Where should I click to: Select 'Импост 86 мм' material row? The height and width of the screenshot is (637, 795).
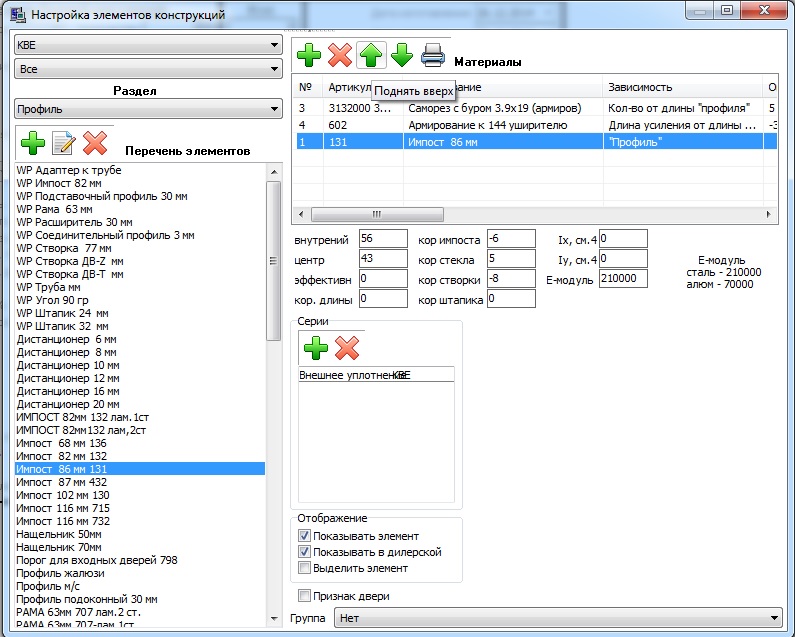536,142
